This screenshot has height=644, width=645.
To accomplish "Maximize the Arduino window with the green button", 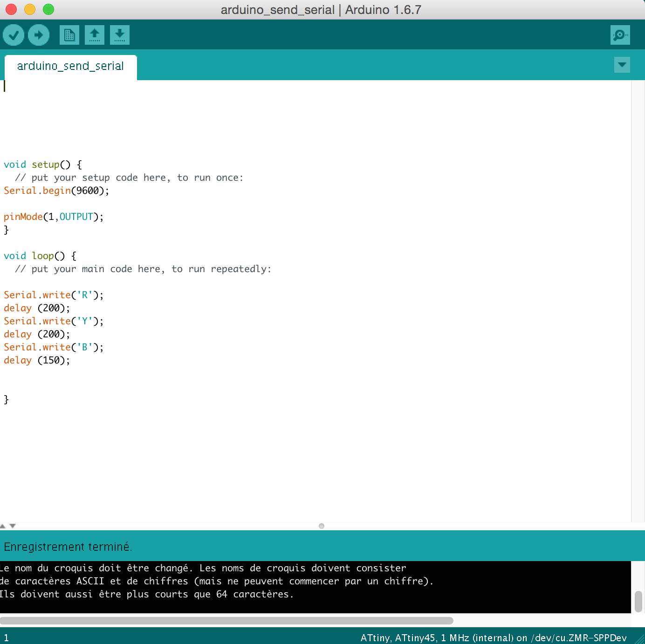I will [48, 9].
